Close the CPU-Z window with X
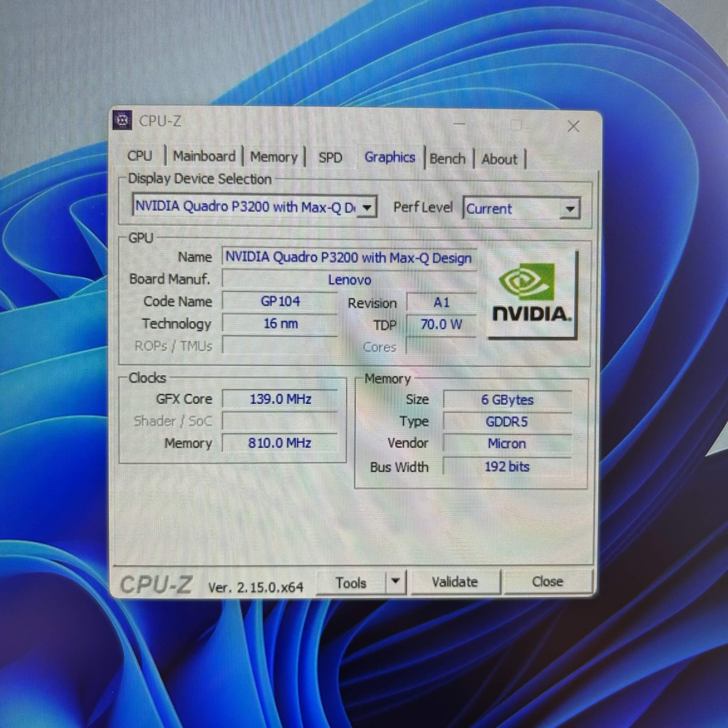The image size is (728, 728). click(x=573, y=126)
